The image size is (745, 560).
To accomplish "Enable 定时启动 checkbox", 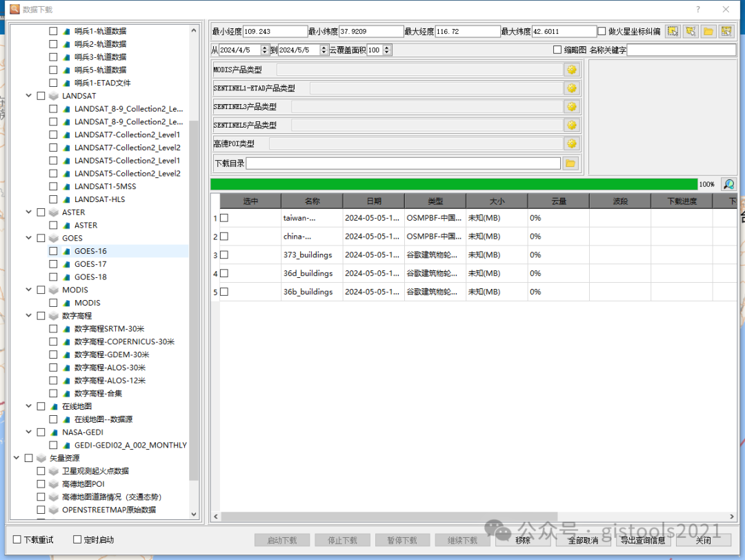I will 77,539.
